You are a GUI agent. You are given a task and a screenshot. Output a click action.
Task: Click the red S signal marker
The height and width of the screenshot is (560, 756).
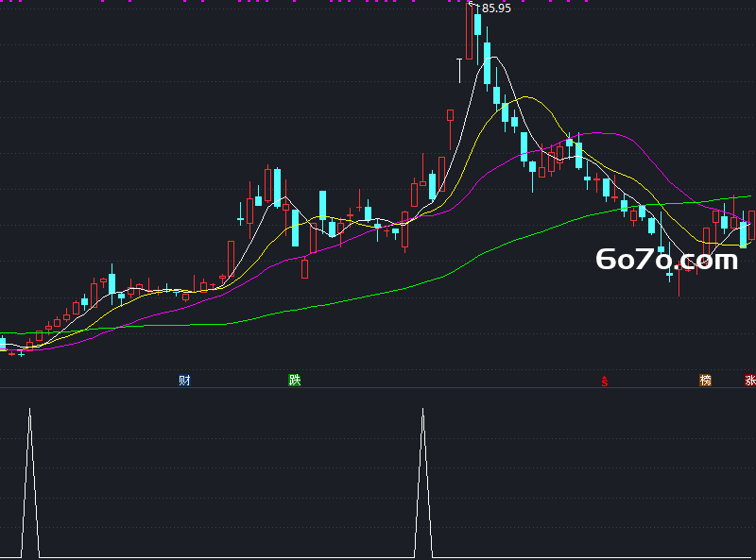[604, 382]
